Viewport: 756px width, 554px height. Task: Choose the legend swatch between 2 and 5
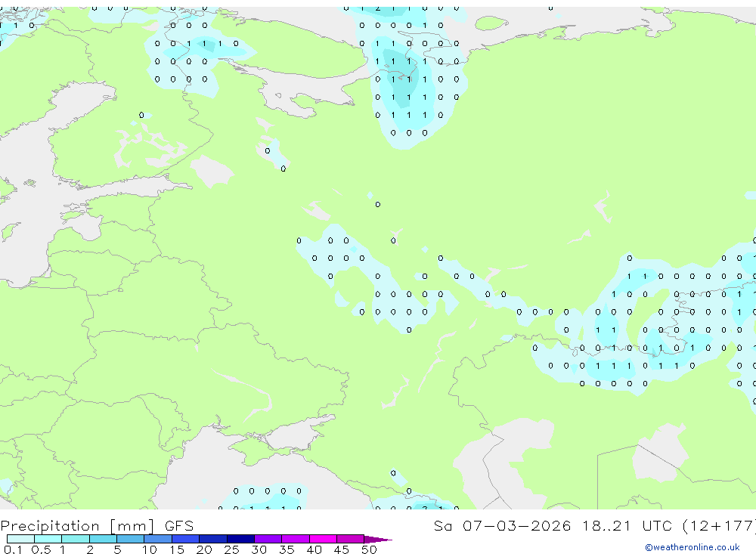pos(103,539)
